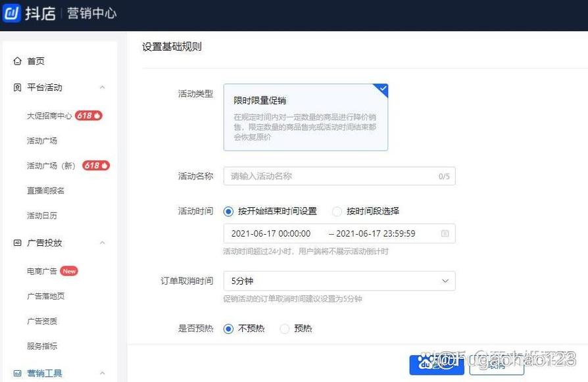The width and height of the screenshot is (588, 382).
Task: Open 服务指标 menu item
Action: click(x=42, y=346)
